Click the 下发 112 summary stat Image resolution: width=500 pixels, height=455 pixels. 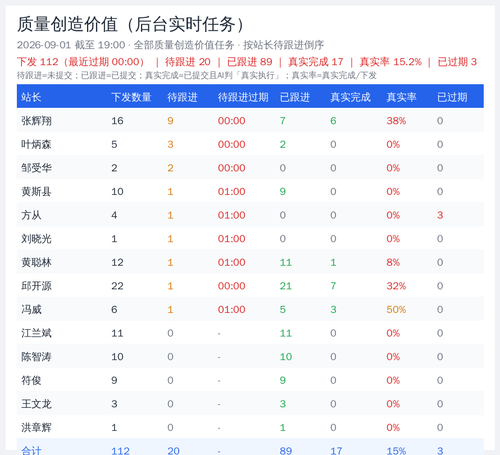coord(38,62)
